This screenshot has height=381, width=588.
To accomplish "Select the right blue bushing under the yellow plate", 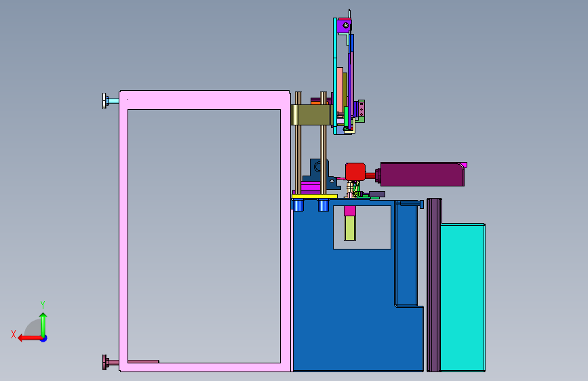I will tap(324, 205).
